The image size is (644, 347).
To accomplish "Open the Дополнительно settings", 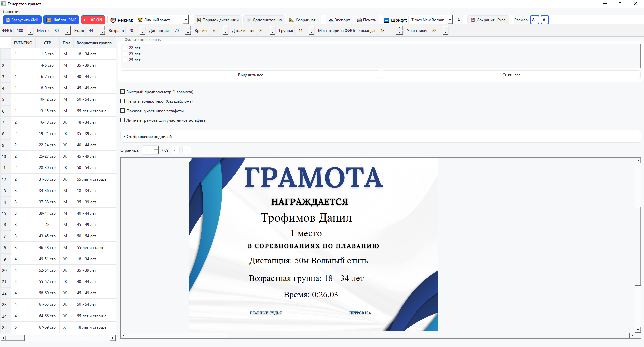I will (264, 20).
